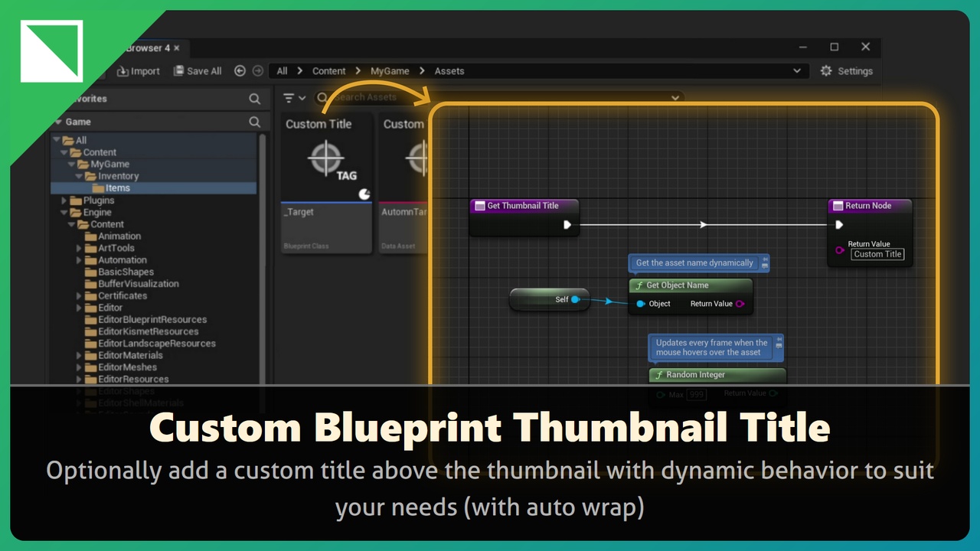Screen dimensions: 980x551
Task: Click Get Thumbnail Title execution output pin
Action: pos(567,225)
